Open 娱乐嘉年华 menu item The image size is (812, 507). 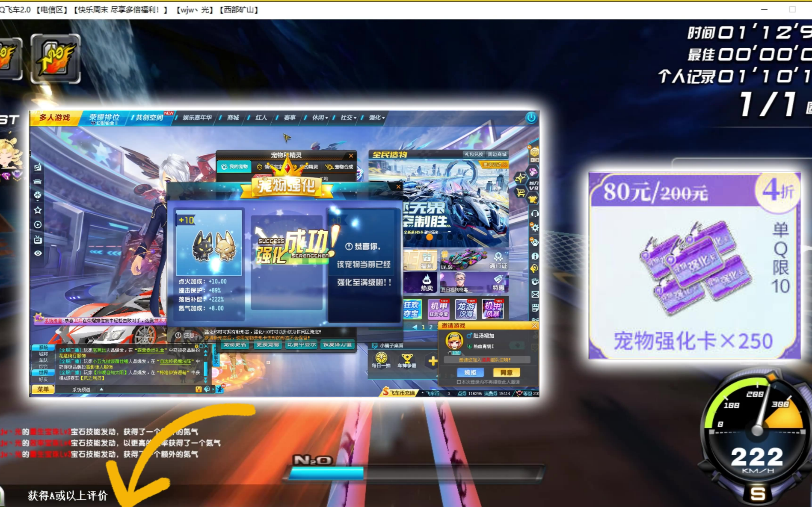[197, 118]
